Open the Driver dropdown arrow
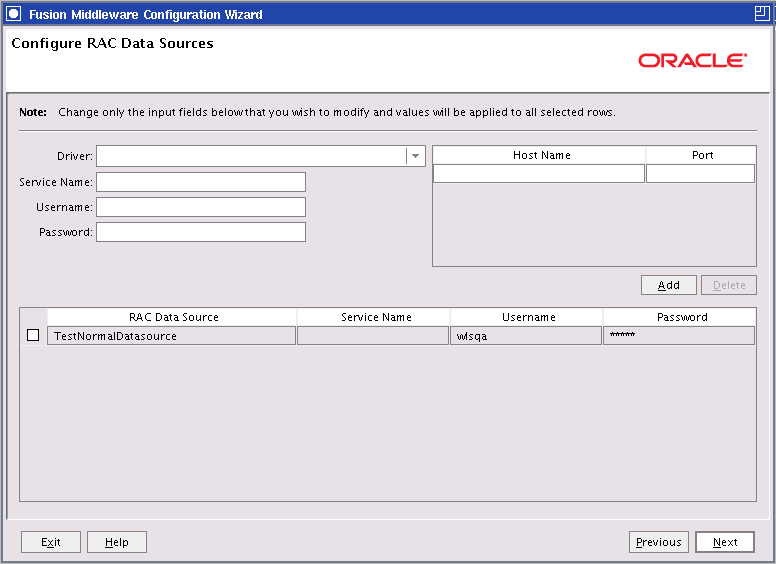The width and height of the screenshot is (776, 564). point(416,156)
